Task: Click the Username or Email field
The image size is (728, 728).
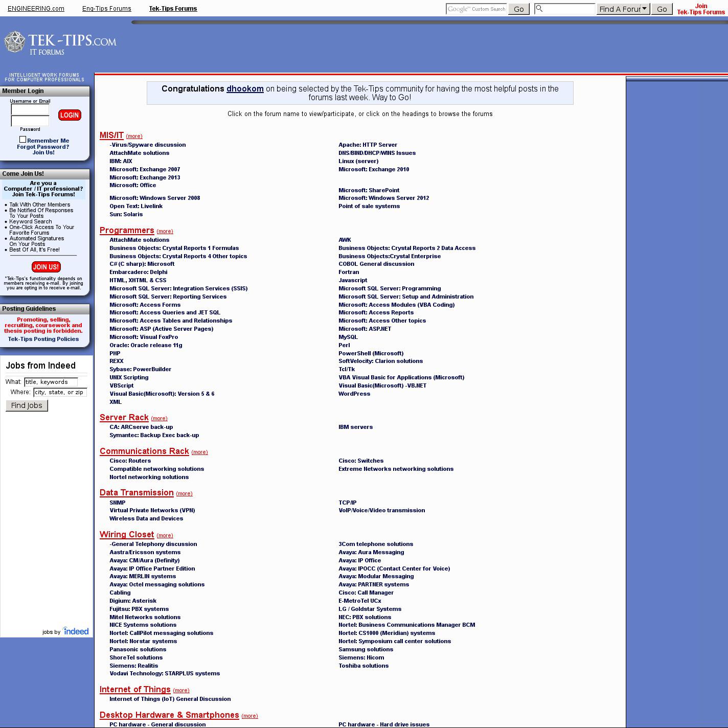Action: 30,109
